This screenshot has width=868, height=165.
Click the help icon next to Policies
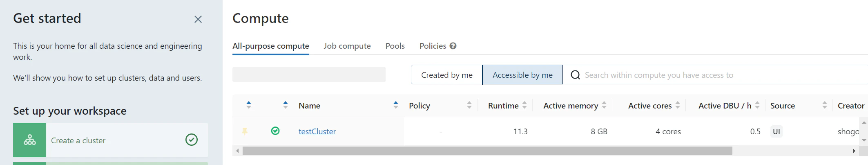[453, 46]
